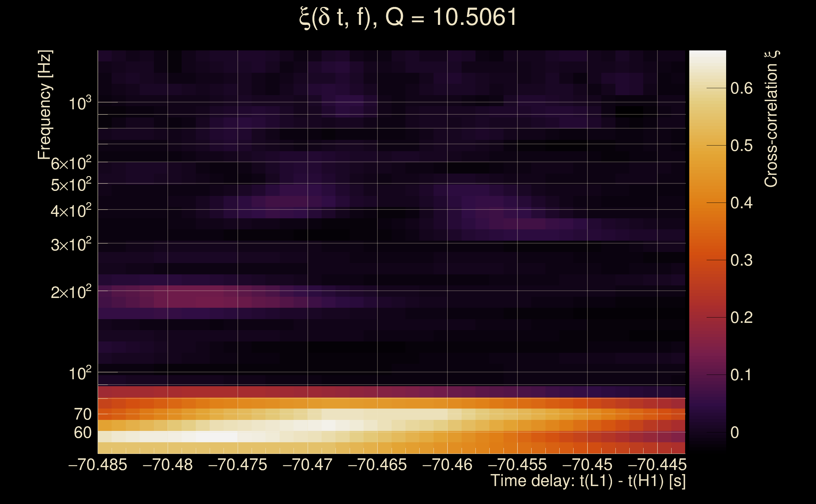Click the 70 Hz frequency tick label
816x504 pixels.
pos(82,414)
